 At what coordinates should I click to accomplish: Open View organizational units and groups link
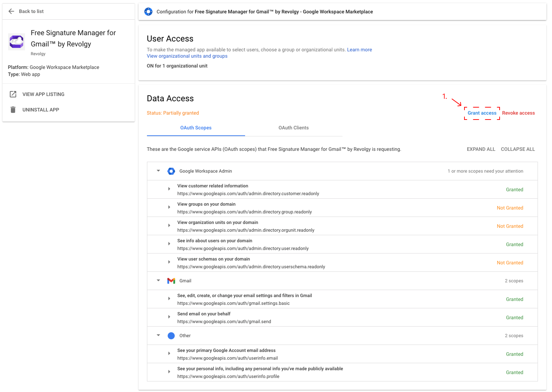[x=187, y=56]
